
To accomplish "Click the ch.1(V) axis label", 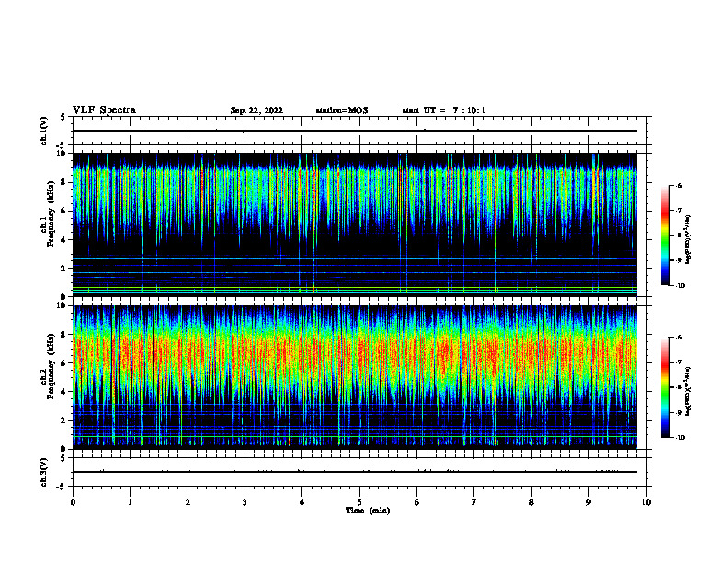I will pos(44,131).
